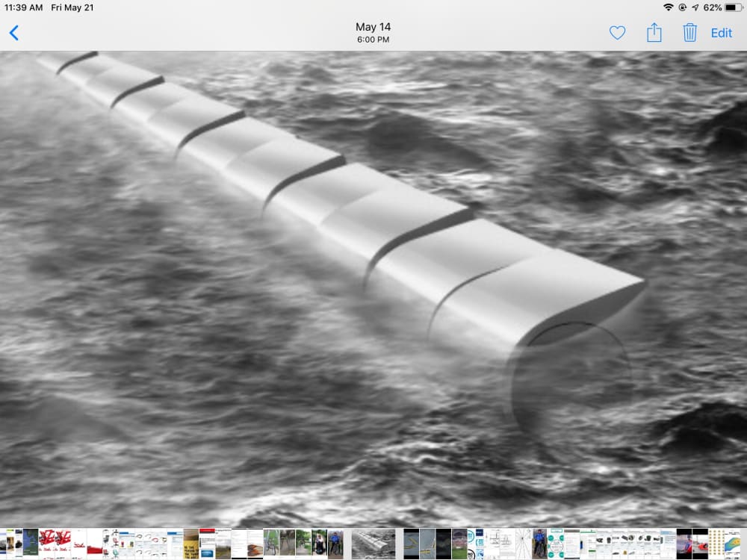
Task: Select the teal circles infographic thumbnail
Action: 556,544
